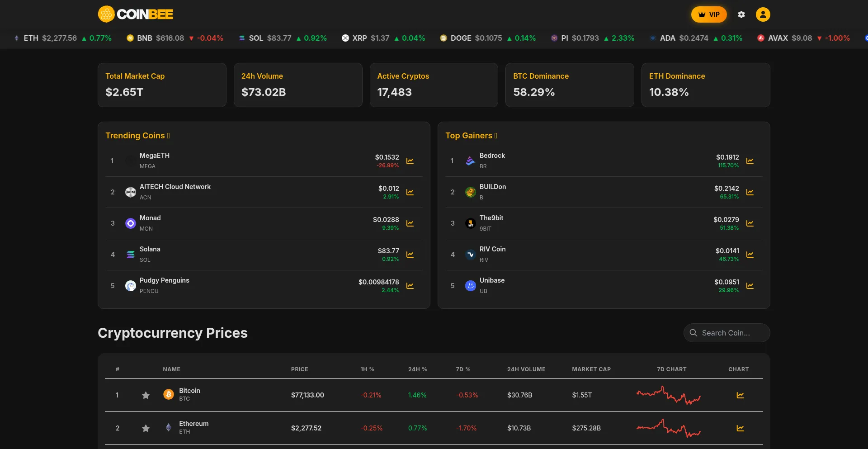Click the Bitcoin coin logo
This screenshot has height=449, width=868.
coord(169,395)
